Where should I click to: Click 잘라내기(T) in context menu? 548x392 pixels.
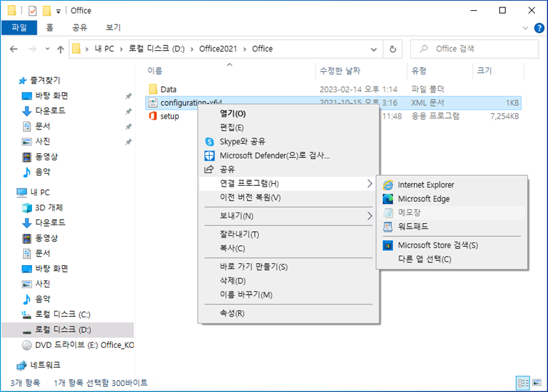pyautogui.click(x=289, y=234)
